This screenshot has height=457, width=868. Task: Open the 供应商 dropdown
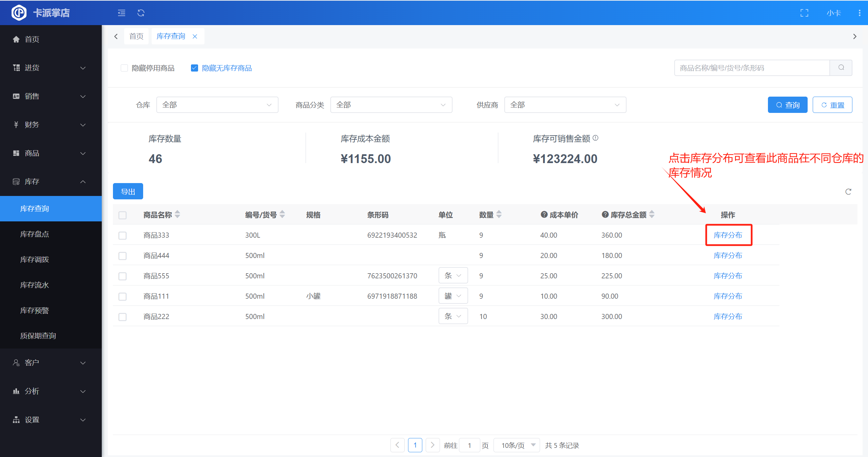565,105
